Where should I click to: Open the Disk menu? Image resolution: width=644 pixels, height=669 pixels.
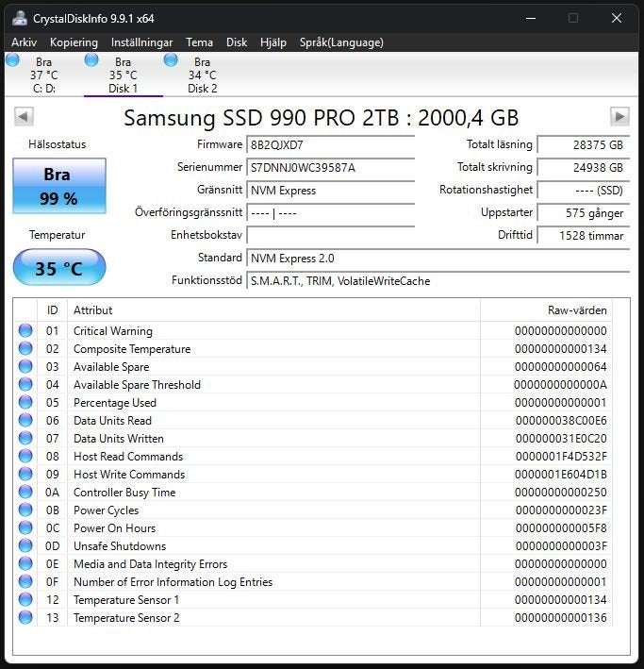click(237, 42)
